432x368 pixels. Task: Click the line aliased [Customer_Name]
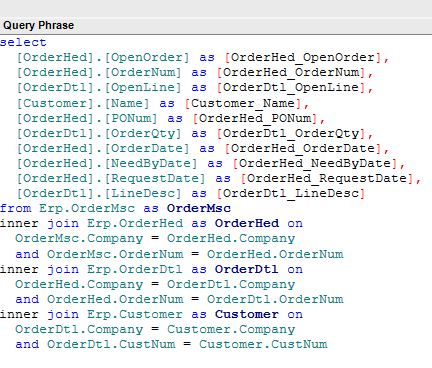(x=163, y=103)
